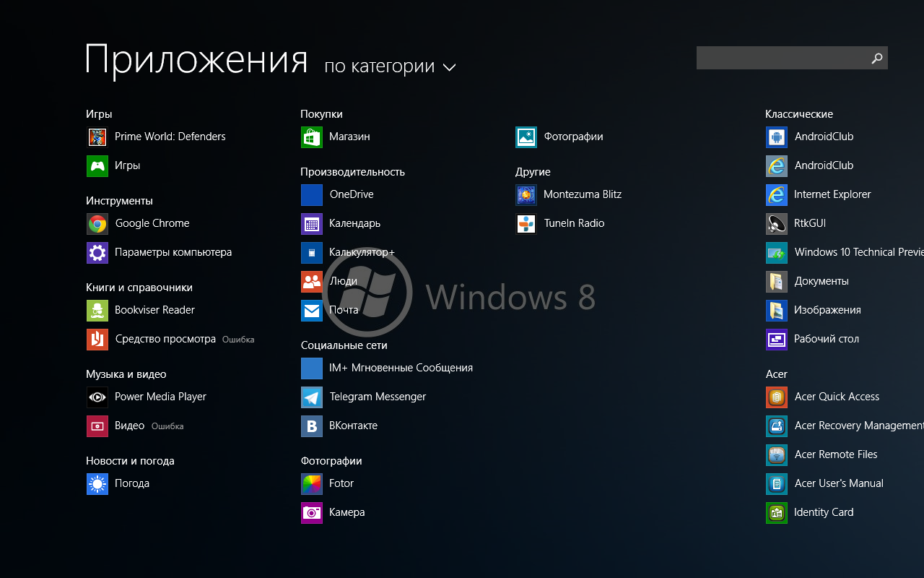Open TuneIn Radio app icon

526,224
